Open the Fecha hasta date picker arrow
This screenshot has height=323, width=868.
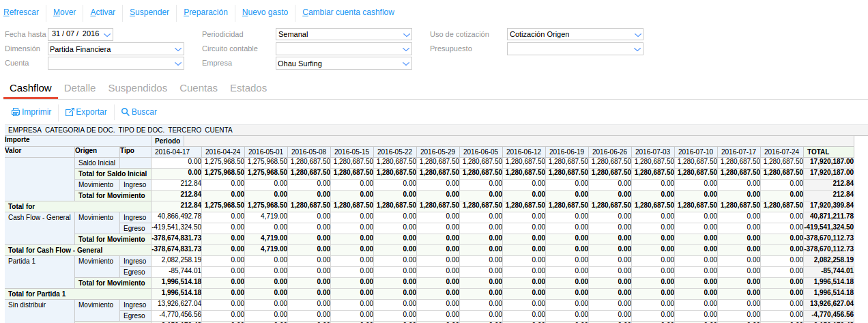coord(108,34)
